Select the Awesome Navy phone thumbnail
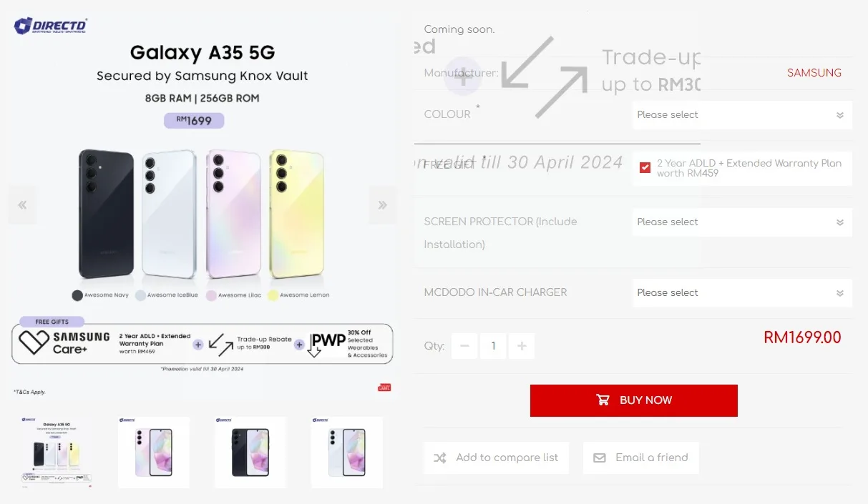The width and height of the screenshot is (868, 504). pyautogui.click(x=250, y=453)
